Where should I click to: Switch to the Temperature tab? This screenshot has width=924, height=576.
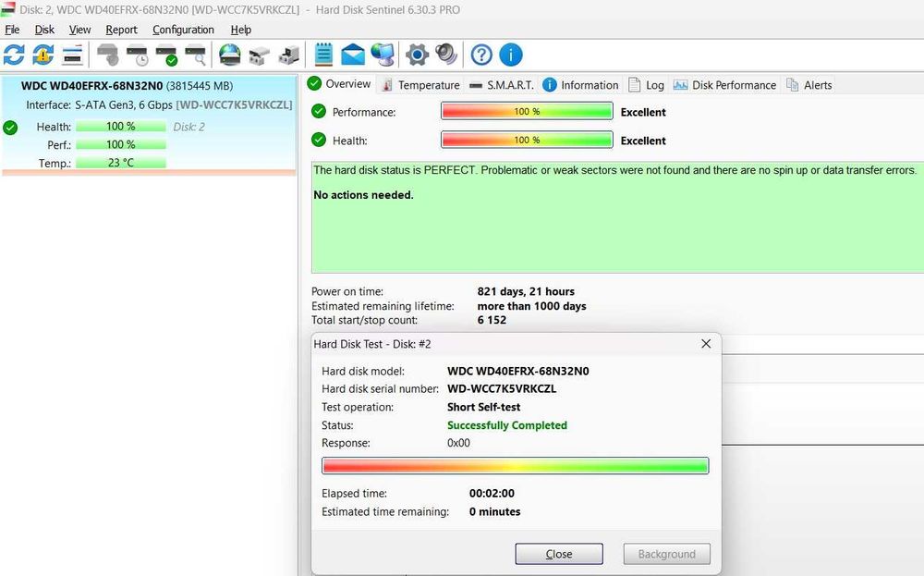[x=420, y=85]
